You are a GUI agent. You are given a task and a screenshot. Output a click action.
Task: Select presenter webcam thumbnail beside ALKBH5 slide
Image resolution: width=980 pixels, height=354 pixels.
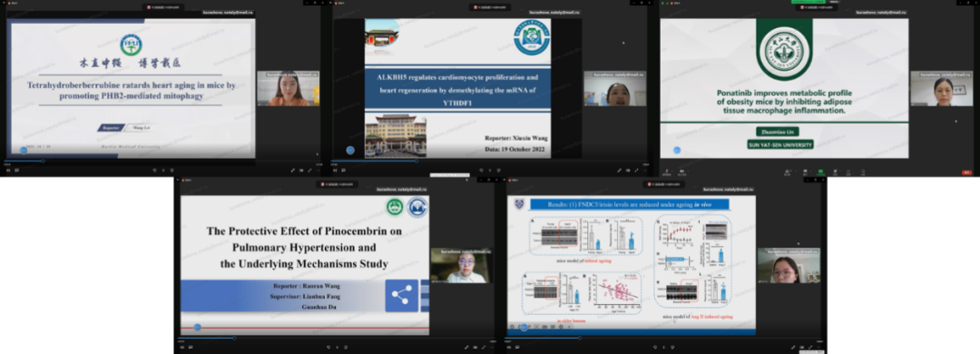tap(615, 88)
